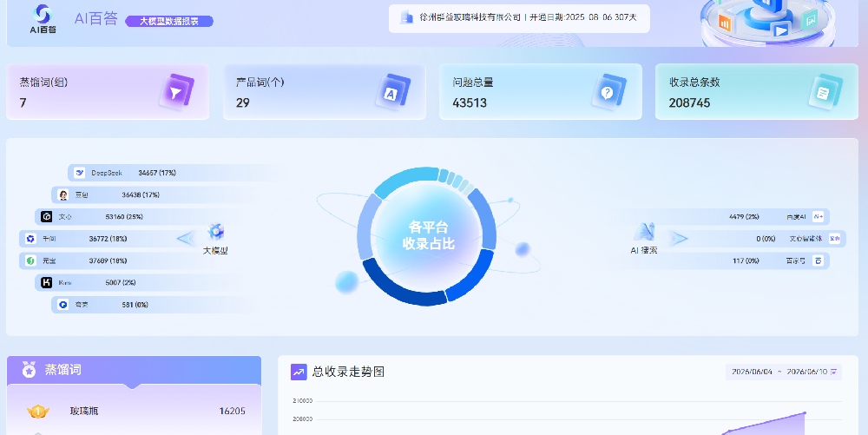The image size is (868, 435).
Task: Click the document icon in 收录总条数 card
Action: [x=825, y=92]
